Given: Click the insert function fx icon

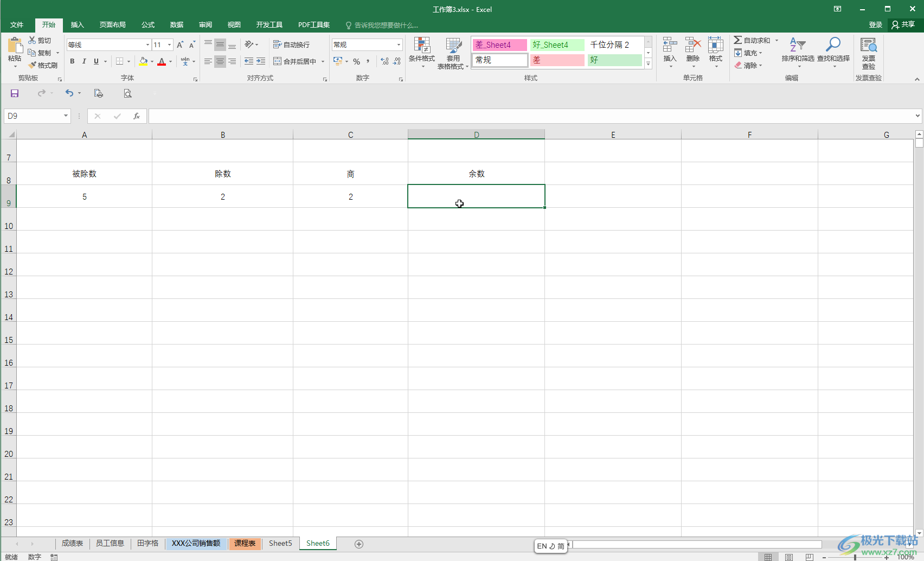Looking at the screenshot, I should (137, 116).
